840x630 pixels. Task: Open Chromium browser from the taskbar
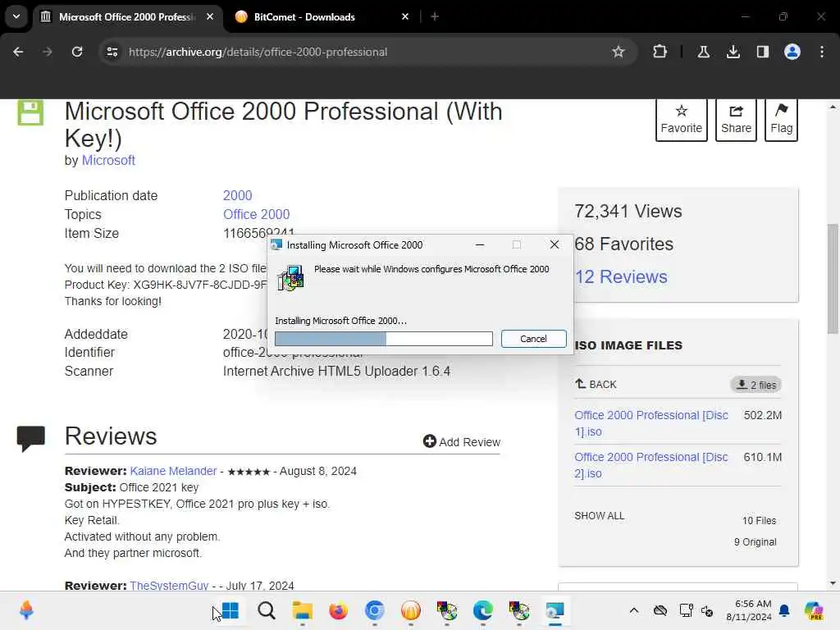coord(374,610)
